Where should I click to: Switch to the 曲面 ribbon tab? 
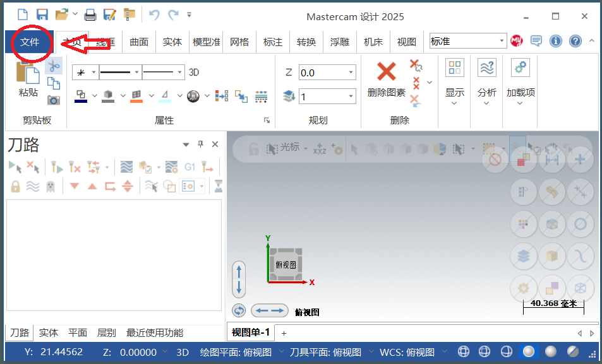tap(139, 42)
